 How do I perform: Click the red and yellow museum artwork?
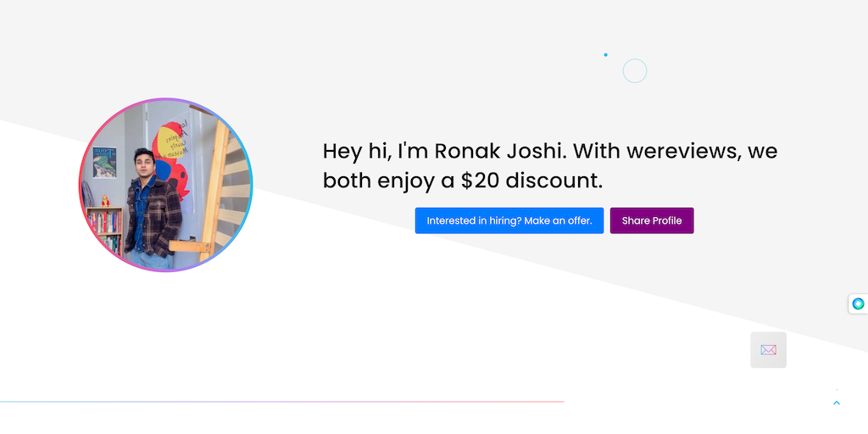click(x=172, y=157)
